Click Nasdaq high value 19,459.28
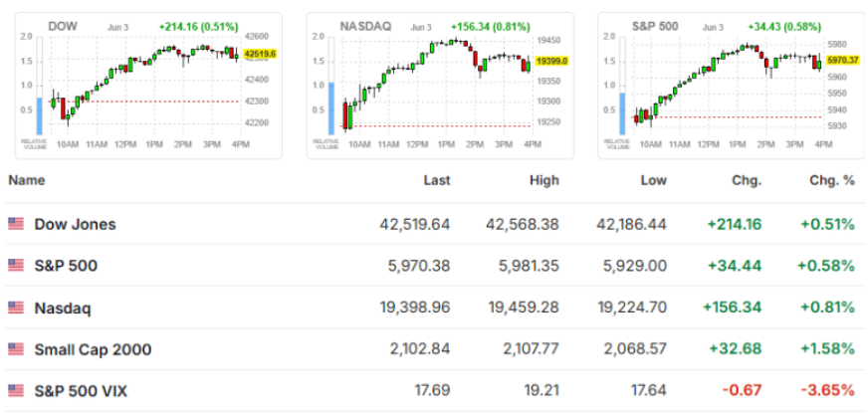Viewport: 868px width, 416px height. pyautogui.click(x=524, y=308)
